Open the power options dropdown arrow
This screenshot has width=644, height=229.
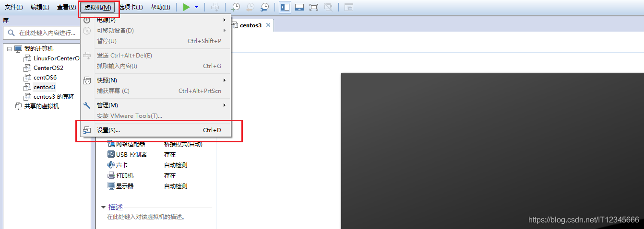point(197,7)
